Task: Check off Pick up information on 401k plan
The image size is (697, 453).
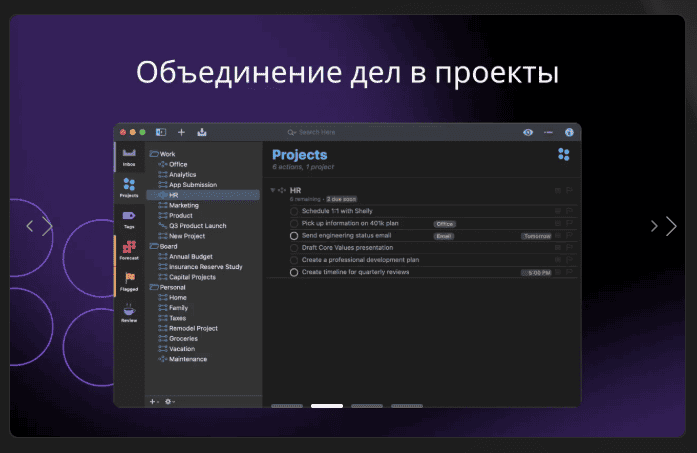Action: (x=294, y=223)
